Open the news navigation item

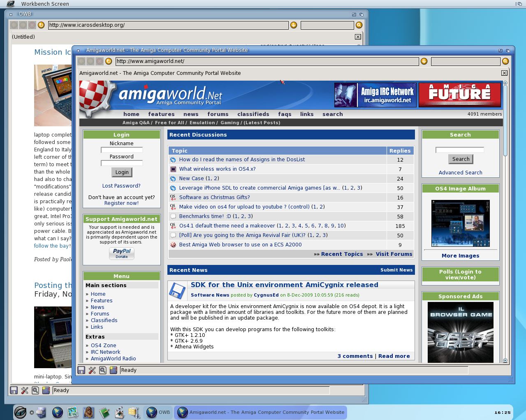tap(191, 114)
